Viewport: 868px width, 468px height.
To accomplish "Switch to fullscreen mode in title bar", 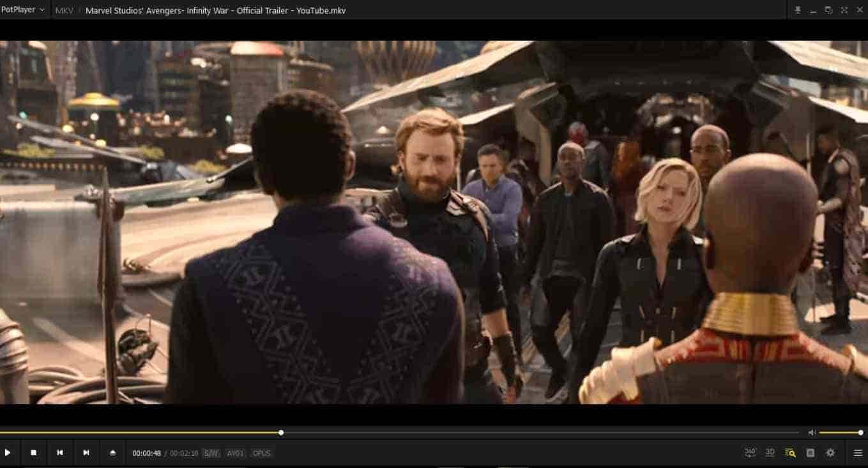I will coord(844,10).
